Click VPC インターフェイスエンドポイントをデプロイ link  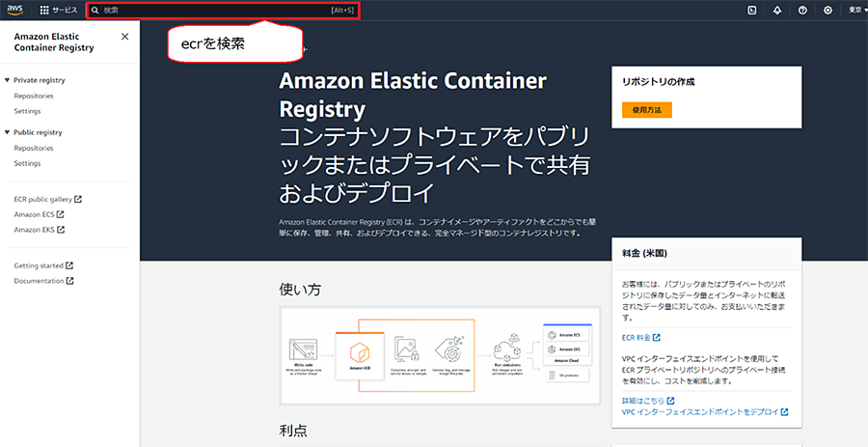coord(705,412)
